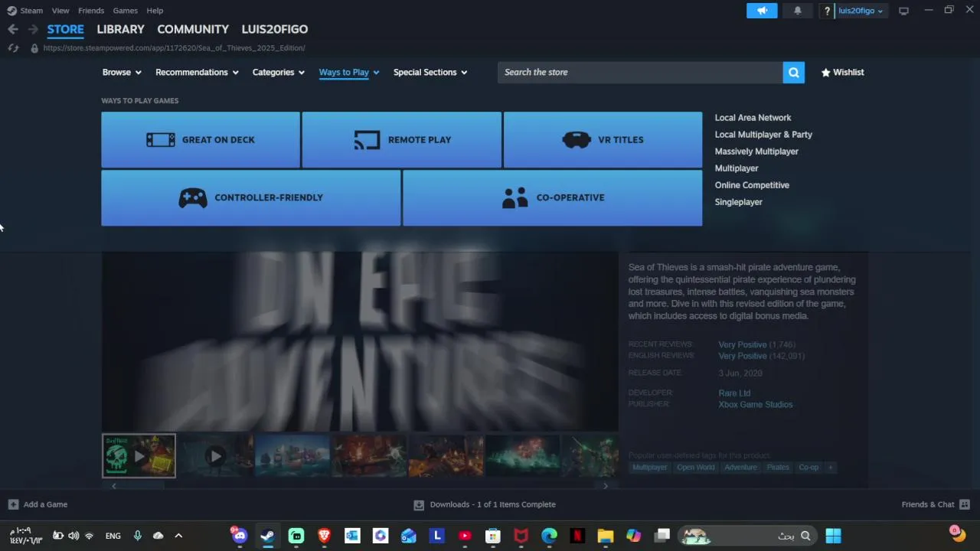Select Massively Multiplayer link
The height and width of the screenshot is (551, 980).
[756, 152]
